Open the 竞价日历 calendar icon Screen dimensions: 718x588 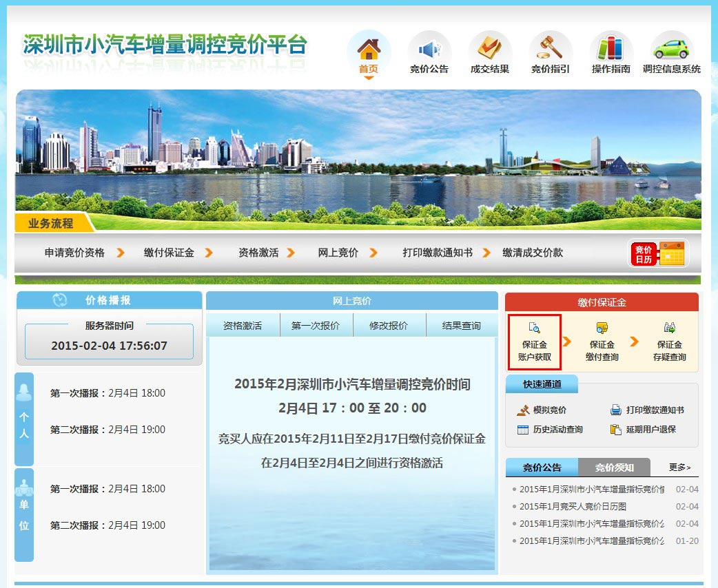[x=658, y=253]
